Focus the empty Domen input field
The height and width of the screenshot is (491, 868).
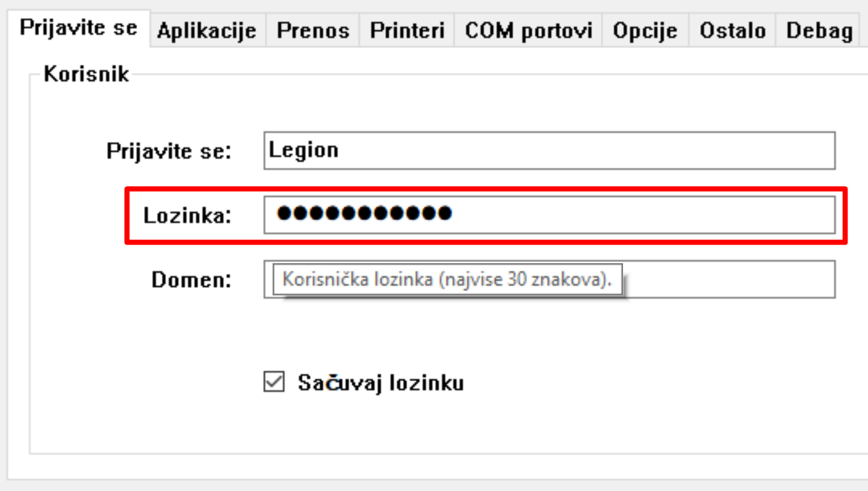click(x=727, y=279)
